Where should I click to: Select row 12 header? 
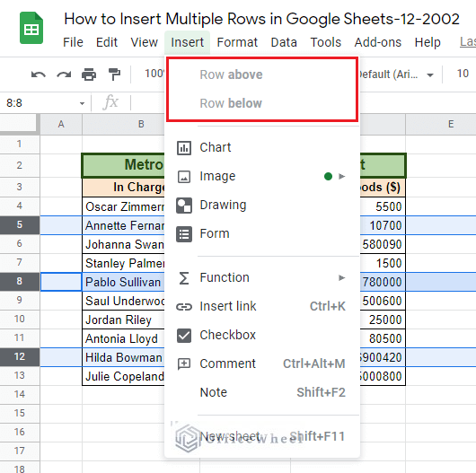pyautogui.click(x=20, y=356)
